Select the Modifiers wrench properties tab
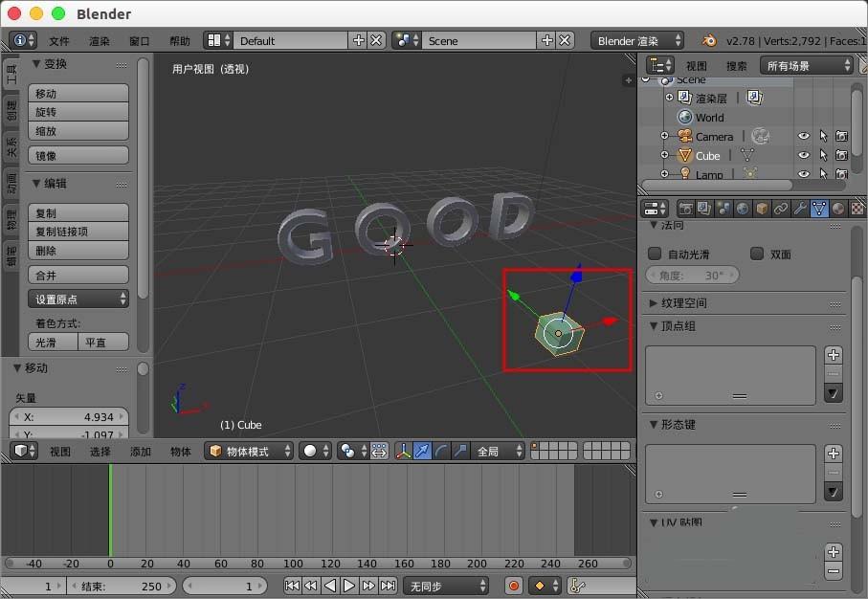This screenshot has height=599, width=868. click(x=799, y=208)
